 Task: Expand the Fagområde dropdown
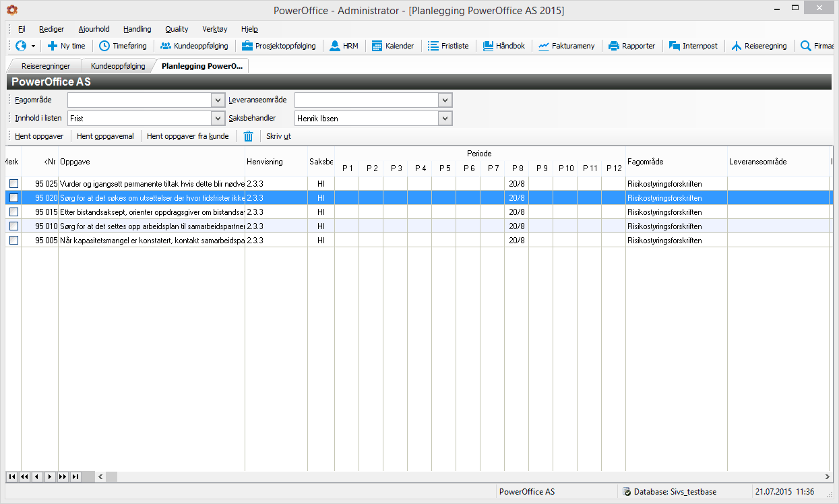pos(218,100)
